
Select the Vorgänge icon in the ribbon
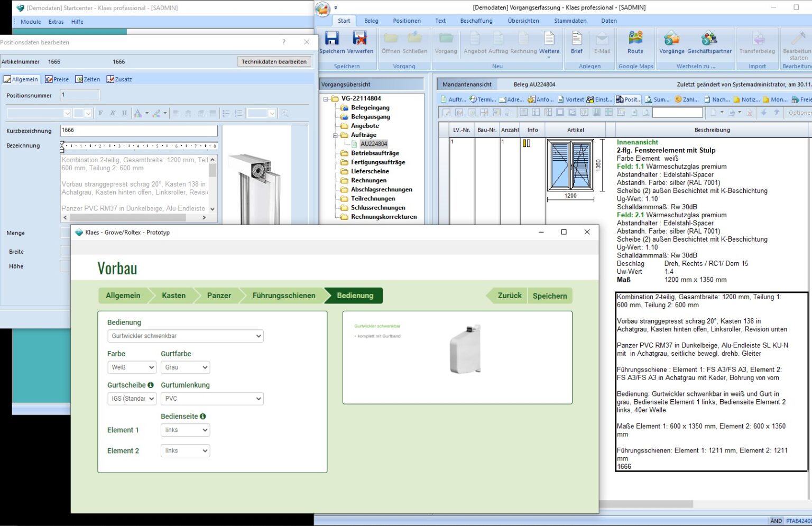pos(671,42)
